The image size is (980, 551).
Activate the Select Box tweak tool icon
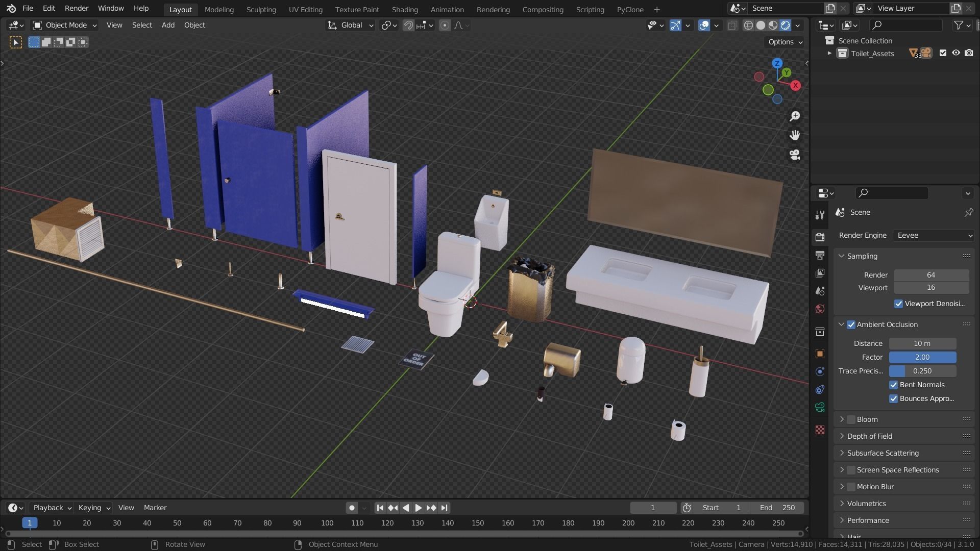[16, 42]
